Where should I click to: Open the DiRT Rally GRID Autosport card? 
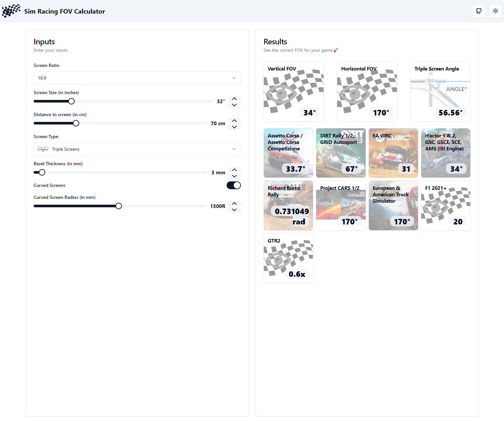coord(341,153)
